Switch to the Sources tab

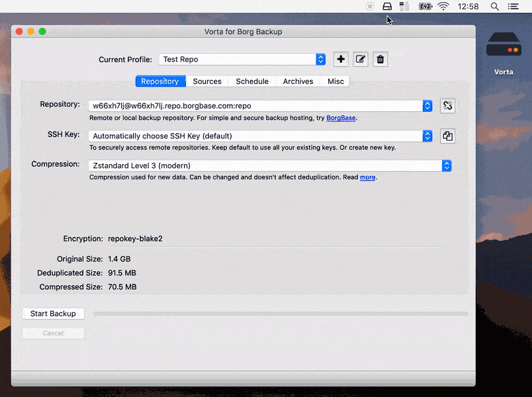pyautogui.click(x=207, y=81)
